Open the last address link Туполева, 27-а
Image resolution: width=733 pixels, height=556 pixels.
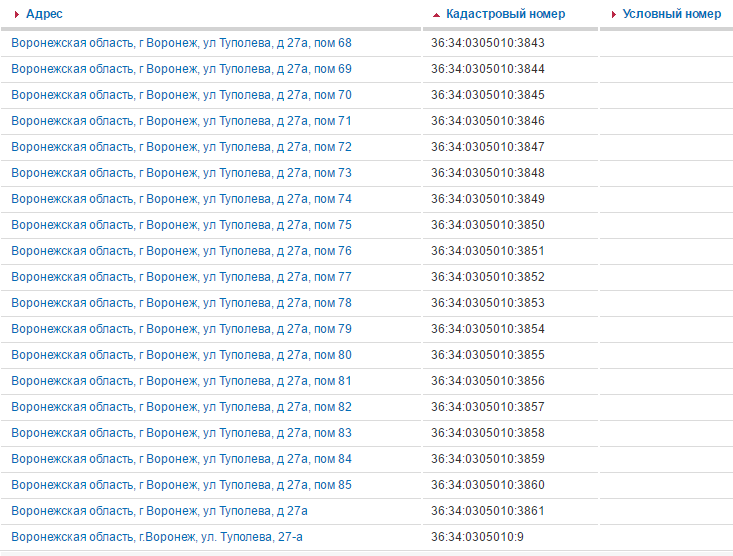point(157,537)
